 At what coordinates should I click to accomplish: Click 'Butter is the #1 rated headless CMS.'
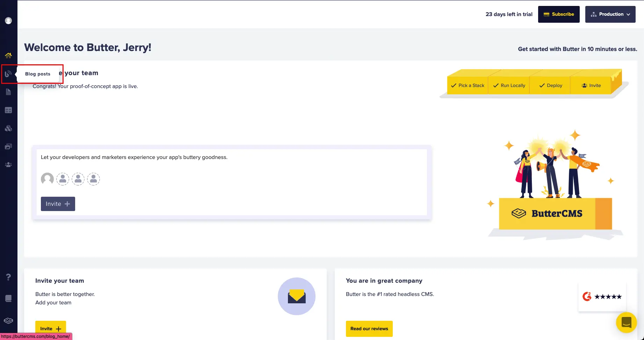click(x=390, y=294)
